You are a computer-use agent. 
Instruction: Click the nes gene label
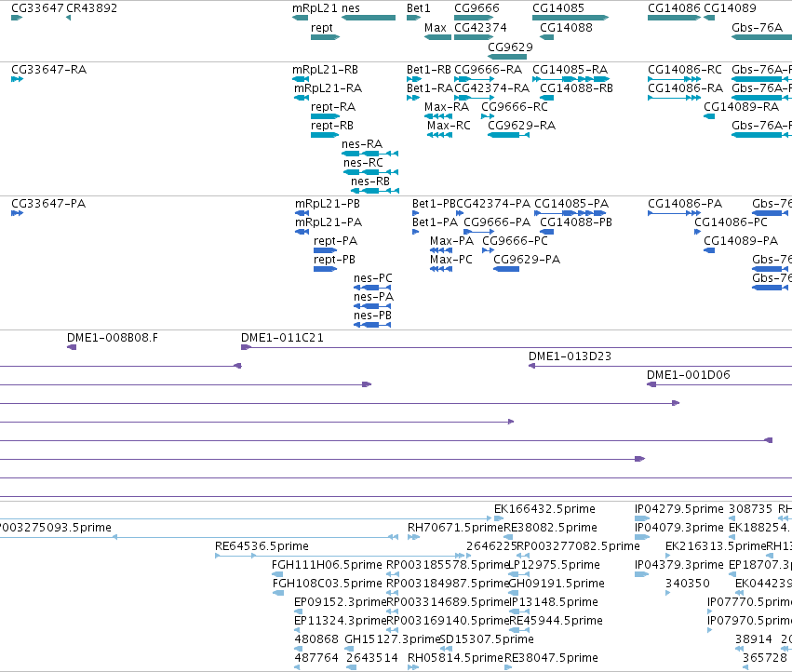tap(351, 8)
